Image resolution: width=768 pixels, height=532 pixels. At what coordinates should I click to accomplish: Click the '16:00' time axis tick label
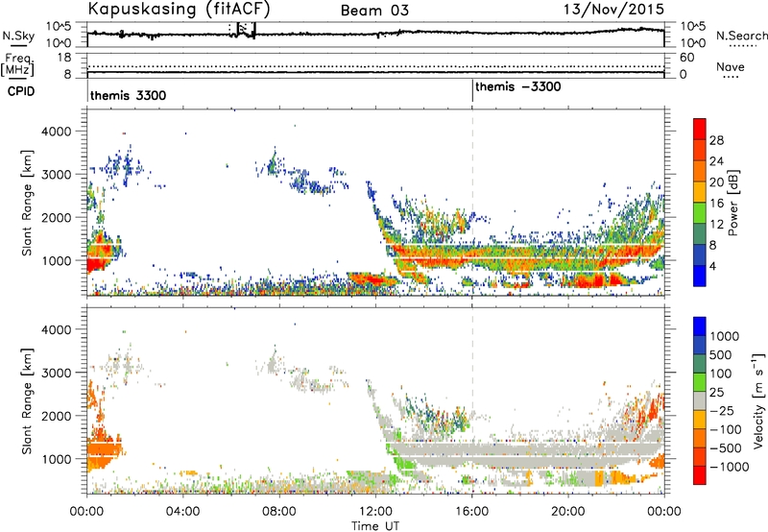pyautogui.click(x=472, y=512)
